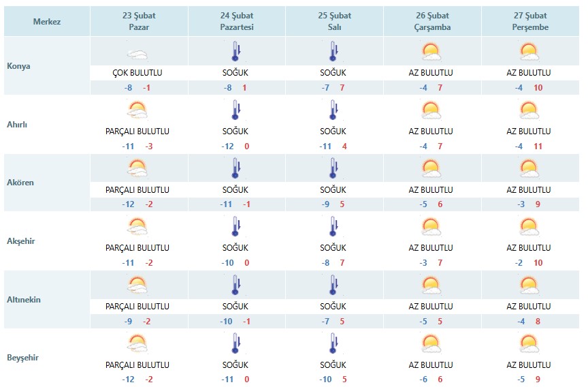588x387 pixels.
Task: Click Ahırlı's partly cloudy icon for 23 Şubat
Action: (x=137, y=110)
